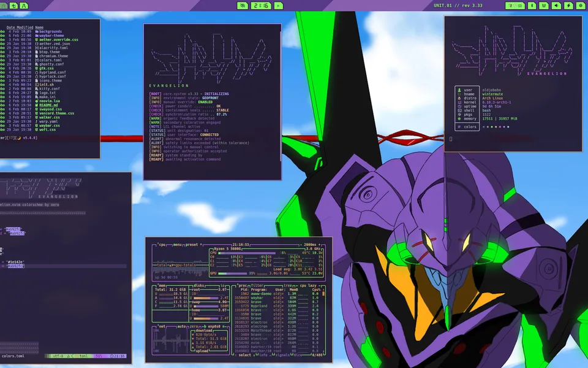Click the icon beside hyprland.conf
This screenshot has width=588, height=368.
click(37, 72)
